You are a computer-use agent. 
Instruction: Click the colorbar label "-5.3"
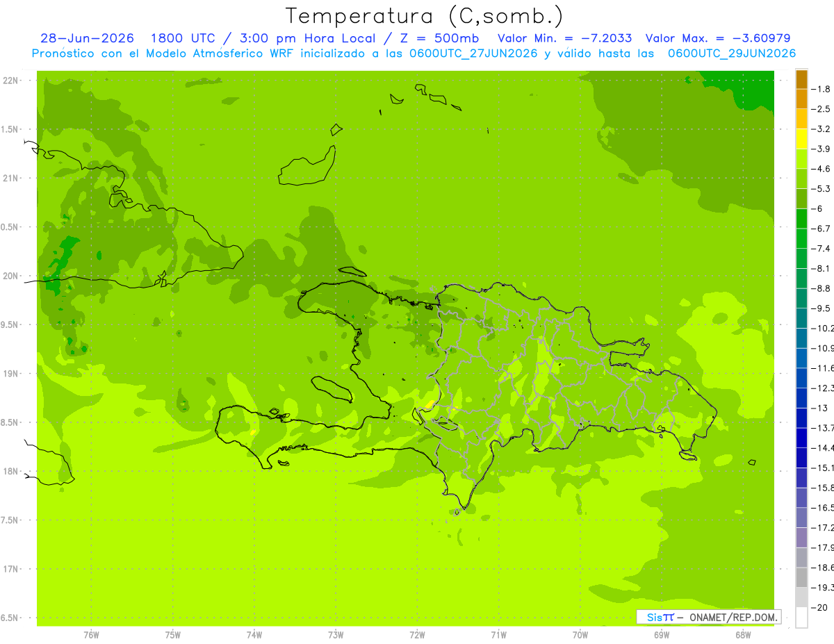(821, 189)
